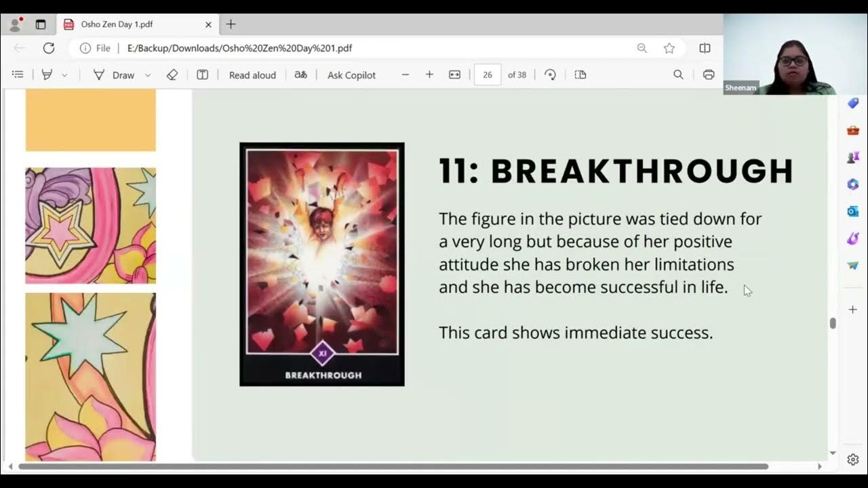Image resolution: width=868 pixels, height=488 pixels.
Task: Click the vertical scrollbar thumb
Action: (833, 323)
